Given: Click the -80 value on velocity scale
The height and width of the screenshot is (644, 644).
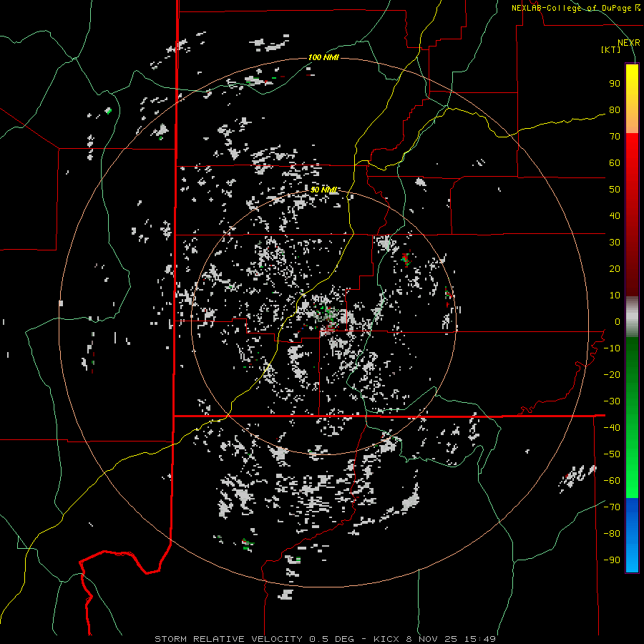Looking at the screenshot, I should point(612,534).
